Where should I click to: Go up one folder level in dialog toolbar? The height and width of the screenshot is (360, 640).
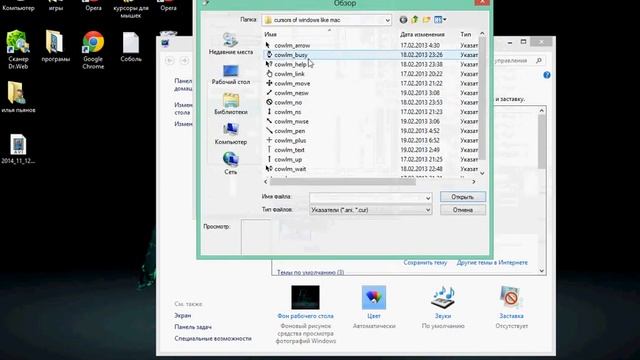click(415, 20)
